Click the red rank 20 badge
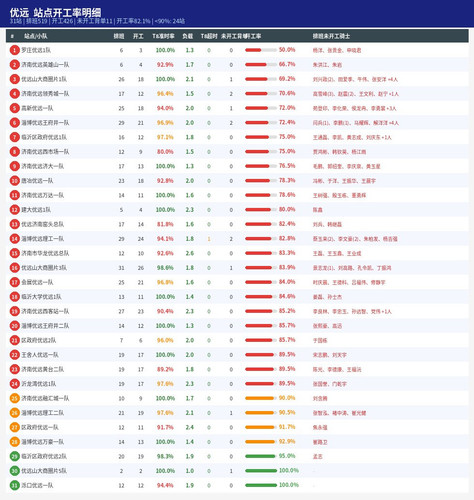This screenshot has width=474, height=500. [14, 326]
